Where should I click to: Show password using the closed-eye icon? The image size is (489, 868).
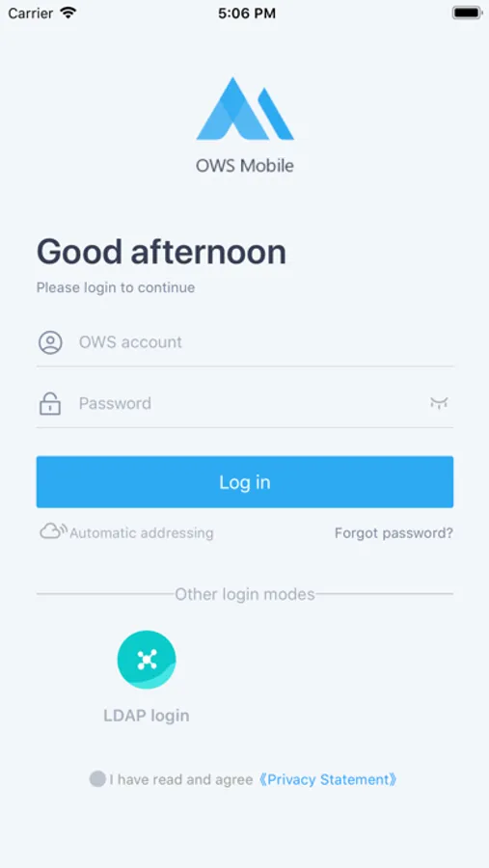(x=439, y=403)
